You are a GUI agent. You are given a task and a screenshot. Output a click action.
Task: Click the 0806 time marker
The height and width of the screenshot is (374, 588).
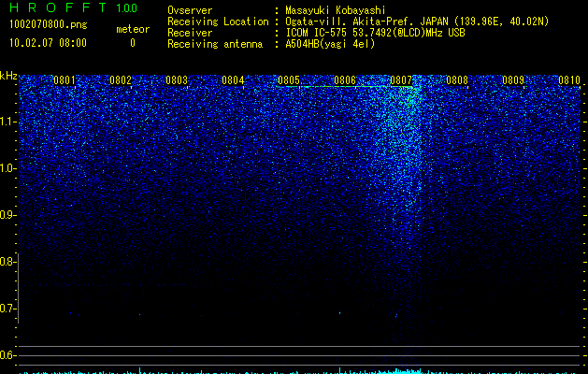point(345,80)
